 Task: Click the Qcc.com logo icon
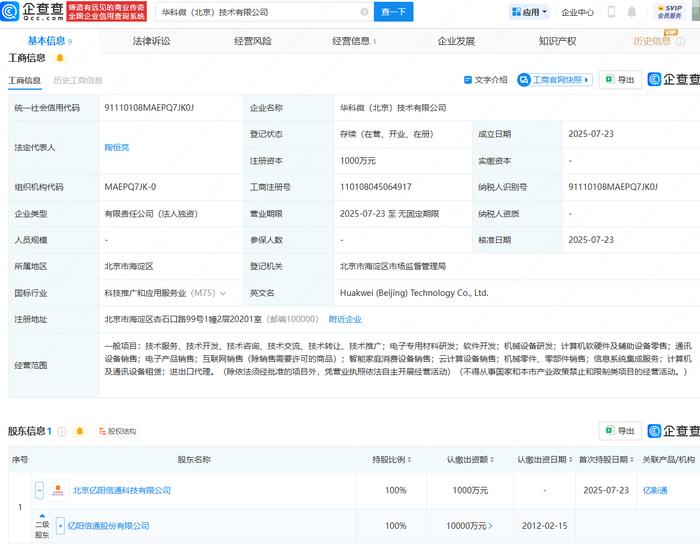tap(9, 12)
